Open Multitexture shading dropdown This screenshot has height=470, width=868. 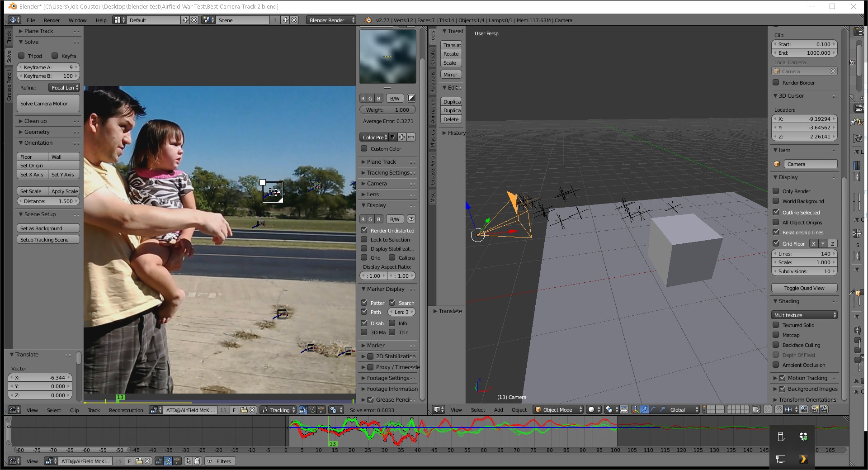point(804,315)
